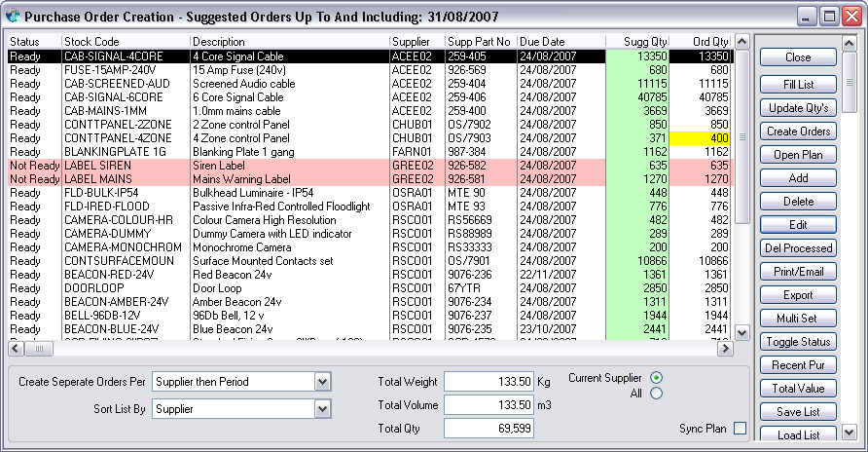
Task: Click the Total Qty field
Action: click(x=488, y=429)
